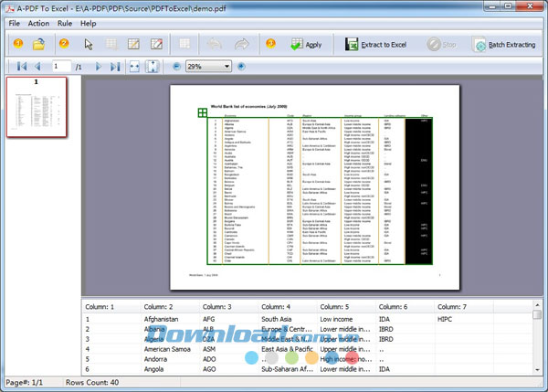Click the greyed Stop button
This screenshot has width=548, height=392.
point(441,45)
